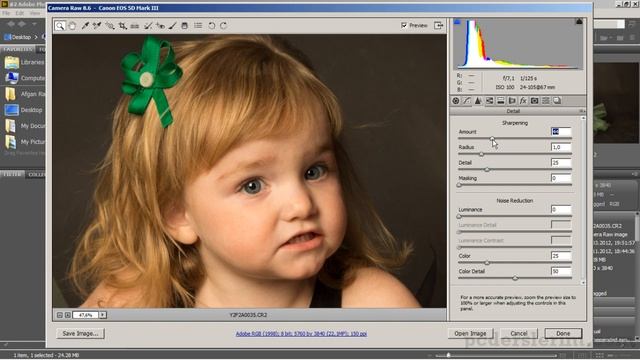The width and height of the screenshot is (640, 360).
Task: Click the zoom out minus button
Action: [x=60, y=315]
